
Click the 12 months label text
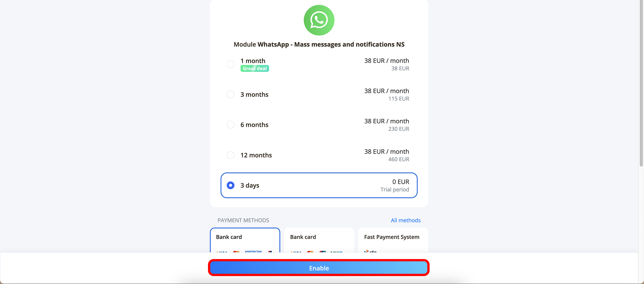point(256,155)
